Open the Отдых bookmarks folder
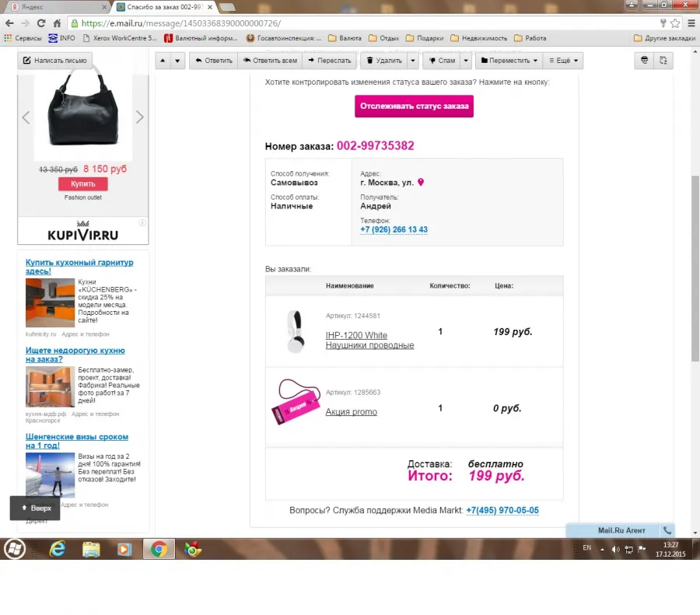The width and height of the screenshot is (700, 615). coord(384,38)
